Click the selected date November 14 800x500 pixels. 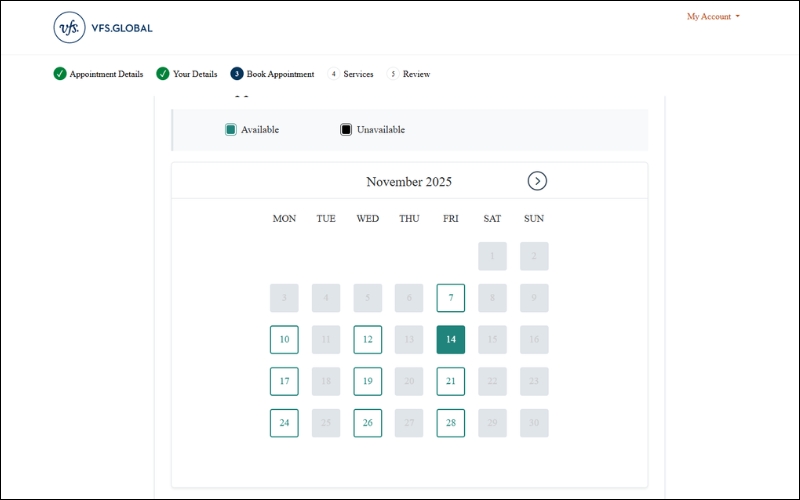click(x=451, y=340)
